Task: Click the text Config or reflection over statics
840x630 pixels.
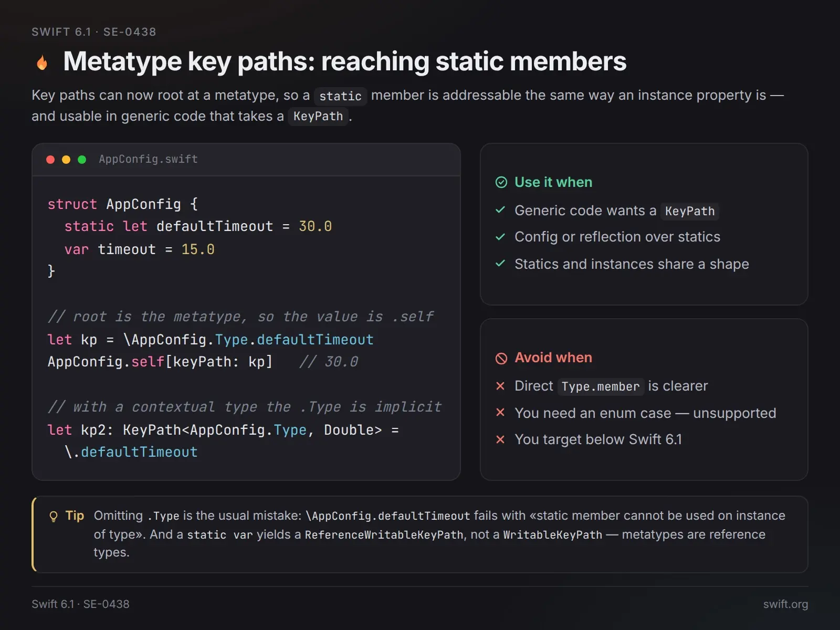Action: (x=617, y=237)
